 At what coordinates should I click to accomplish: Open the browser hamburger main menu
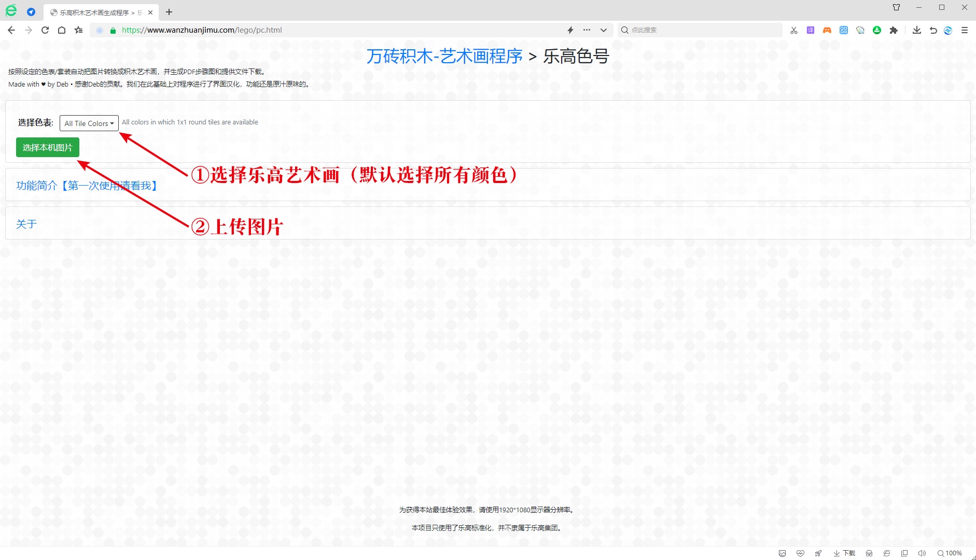pos(965,30)
